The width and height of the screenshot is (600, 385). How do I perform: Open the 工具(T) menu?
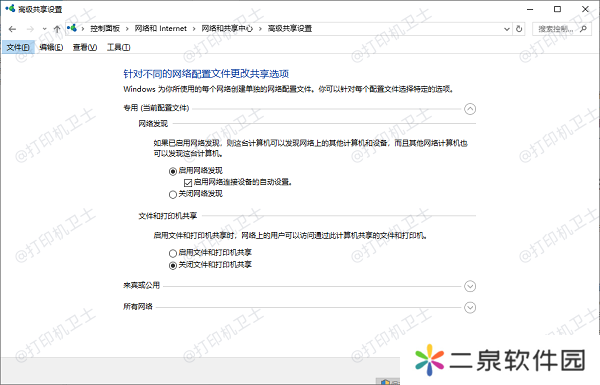118,47
